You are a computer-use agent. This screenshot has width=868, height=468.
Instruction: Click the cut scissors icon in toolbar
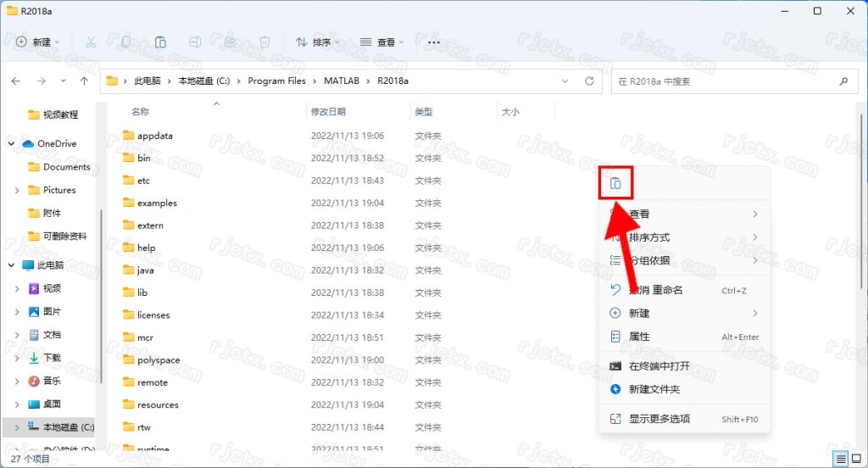(91, 42)
